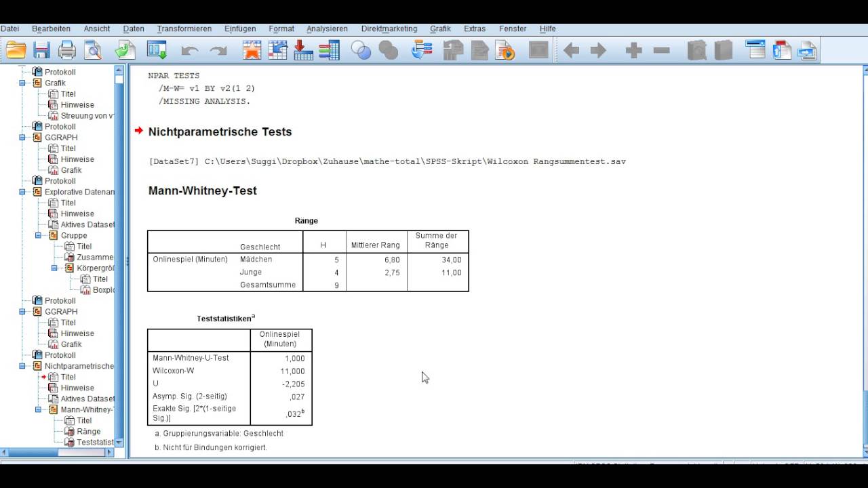Click the Exakte Sig. value ,032
The image size is (868, 488).
[x=296, y=413]
